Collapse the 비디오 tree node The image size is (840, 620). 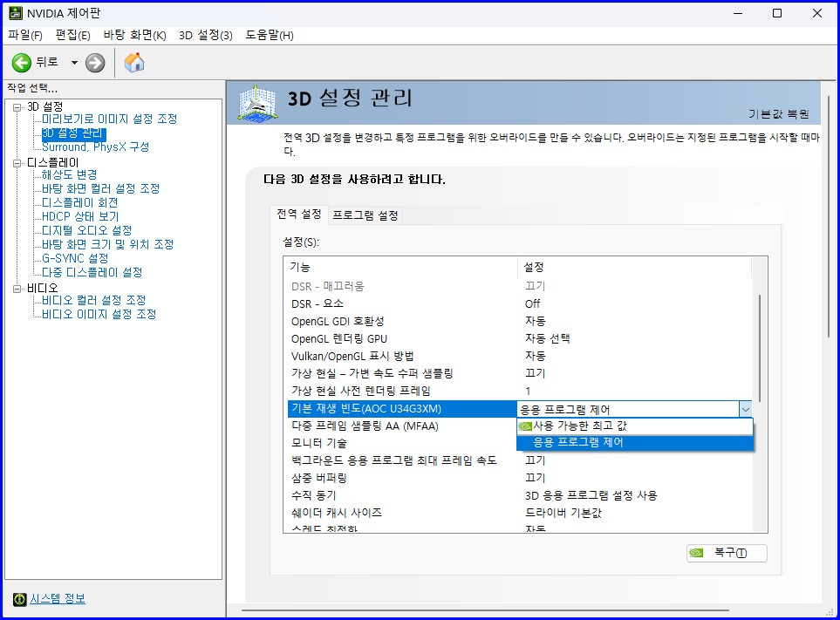pos(17,289)
